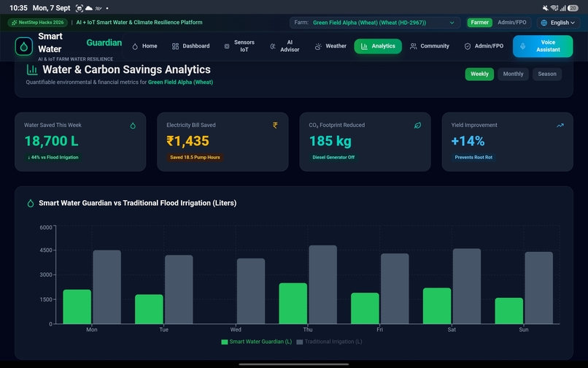Click the Saved 18.5 Pump Hours badge
Screen dimensions: 588x368
pyautogui.click(x=195, y=157)
